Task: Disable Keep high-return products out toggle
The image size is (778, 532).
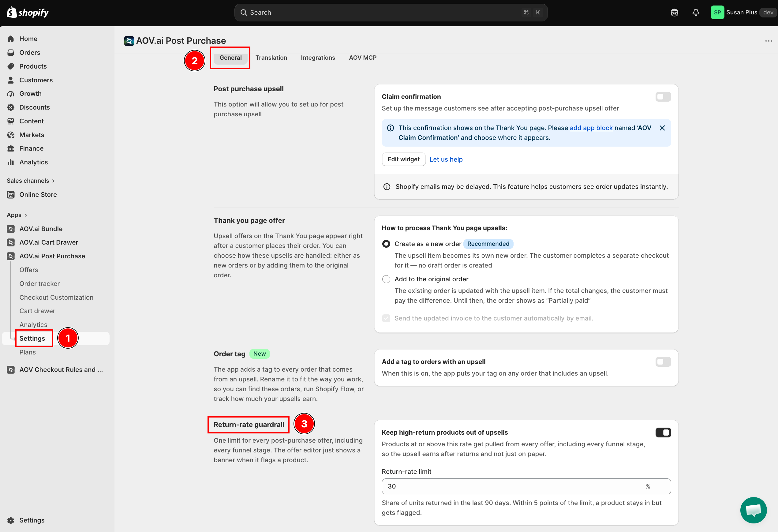Action: pos(663,433)
